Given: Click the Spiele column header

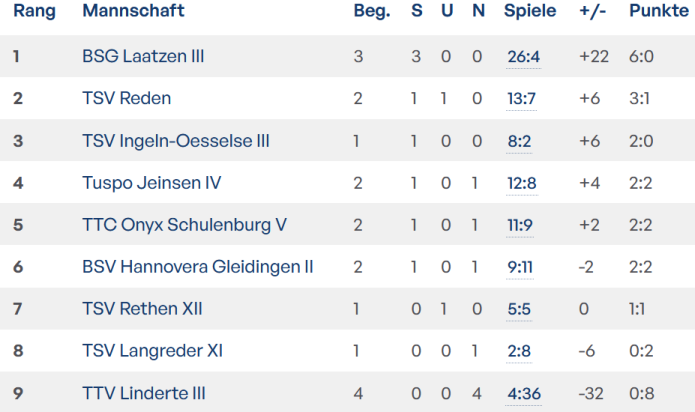Looking at the screenshot, I should click(x=530, y=11).
